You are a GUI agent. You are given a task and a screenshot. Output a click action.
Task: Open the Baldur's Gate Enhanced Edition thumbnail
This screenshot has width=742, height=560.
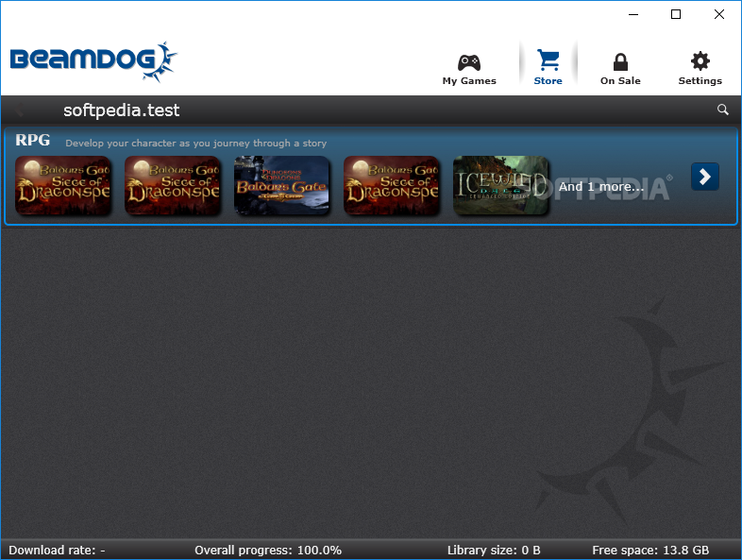point(281,185)
